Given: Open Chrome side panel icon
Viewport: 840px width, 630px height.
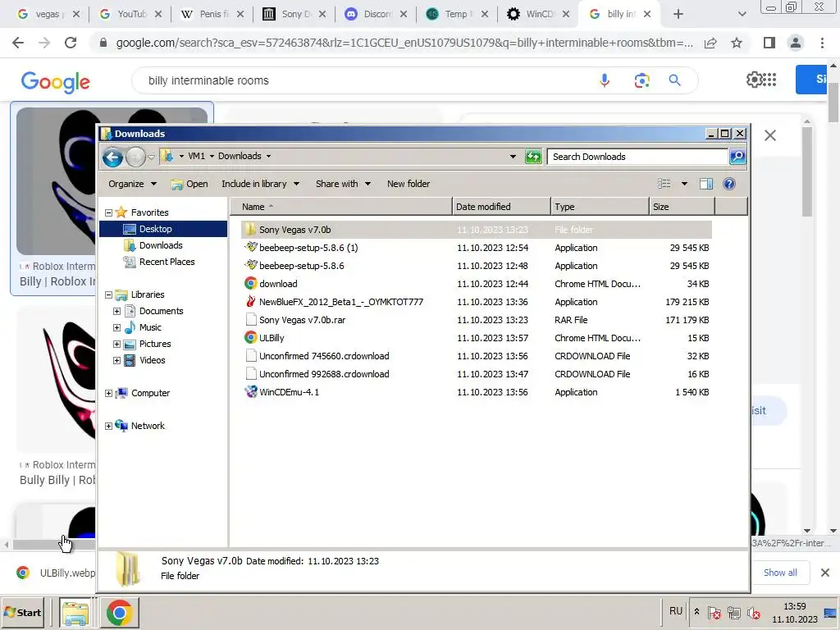Looking at the screenshot, I should click(x=769, y=43).
